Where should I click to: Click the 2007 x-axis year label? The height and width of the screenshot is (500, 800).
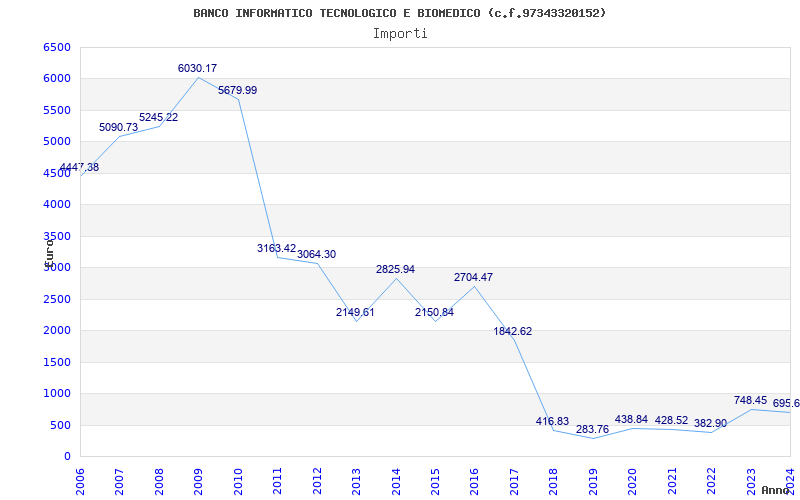119,481
